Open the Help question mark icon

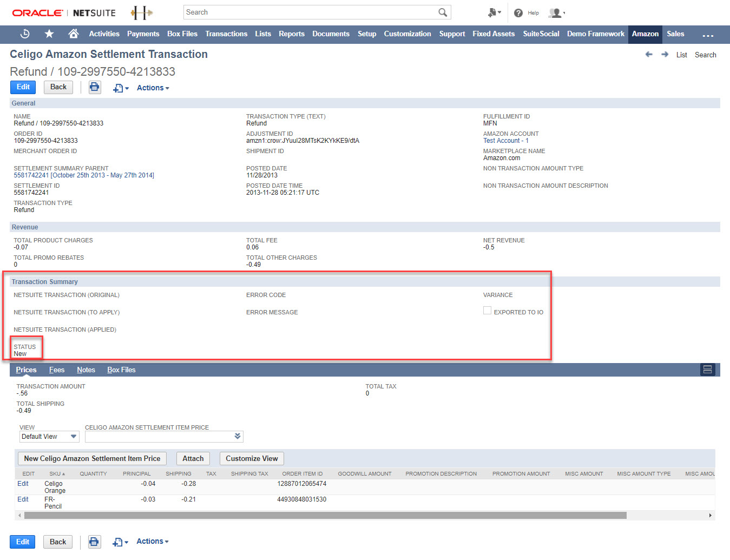click(518, 13)
